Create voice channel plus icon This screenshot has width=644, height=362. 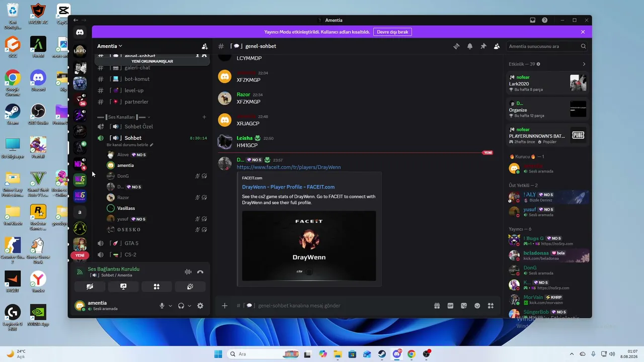click(204, 117)
